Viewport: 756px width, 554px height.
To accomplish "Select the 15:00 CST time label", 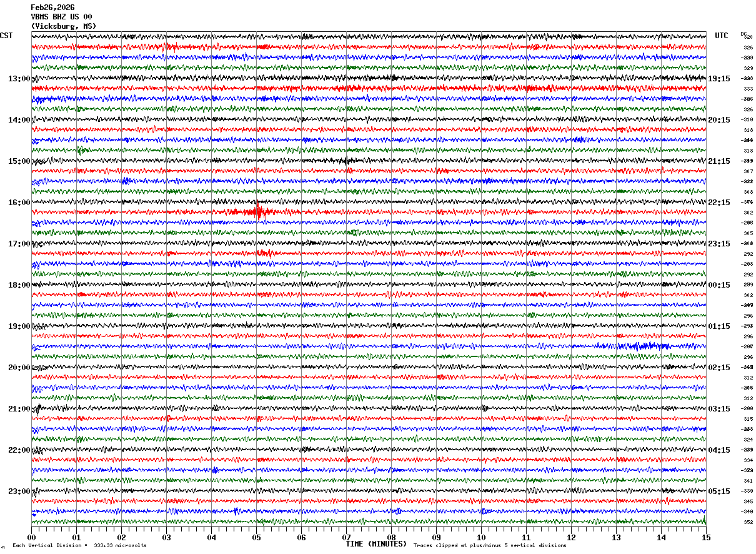I will [x=19, y=161].
